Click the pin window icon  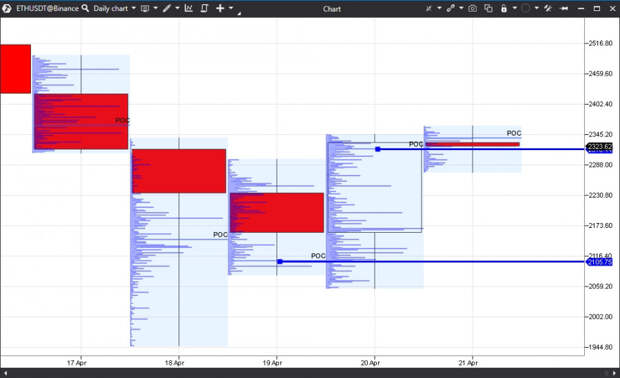click(564, 8)
